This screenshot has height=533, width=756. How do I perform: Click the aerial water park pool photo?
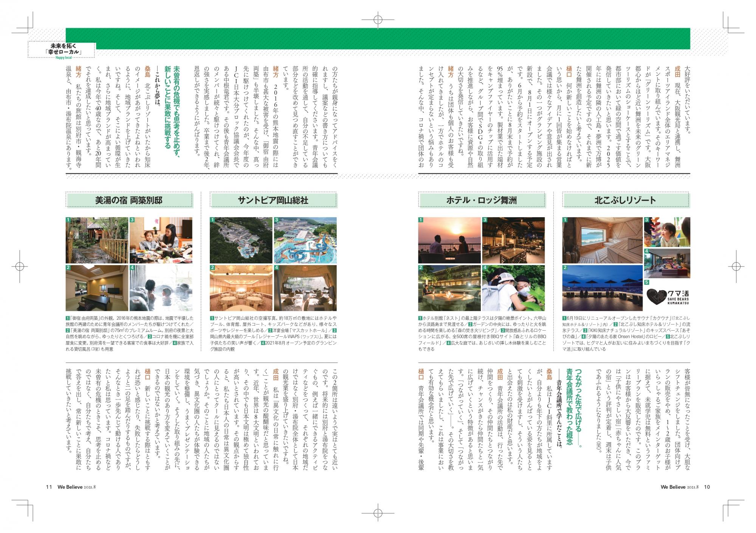[305, 240]
